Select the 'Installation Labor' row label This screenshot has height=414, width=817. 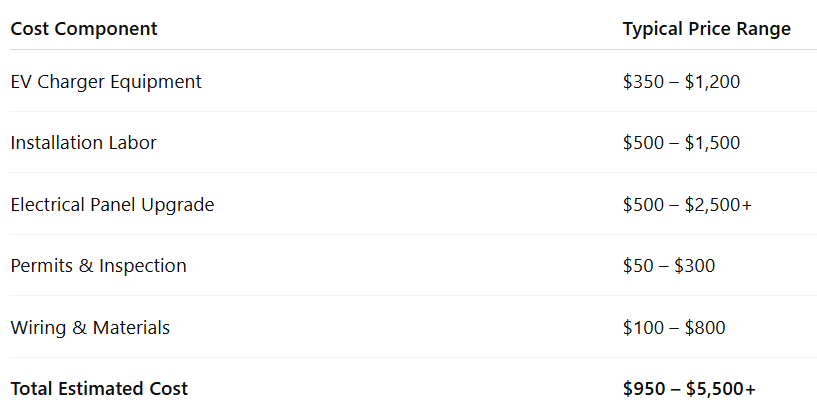click(x=83, y=143)
